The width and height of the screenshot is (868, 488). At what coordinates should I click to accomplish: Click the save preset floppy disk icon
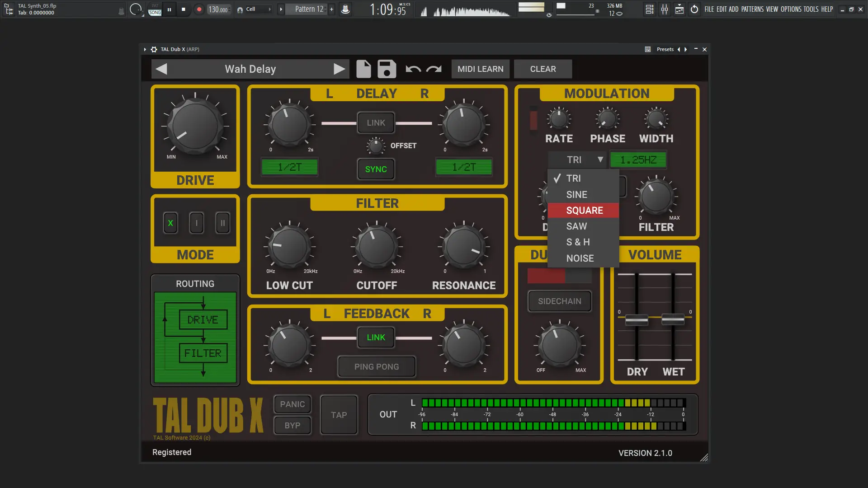click(x=387, y=69)
